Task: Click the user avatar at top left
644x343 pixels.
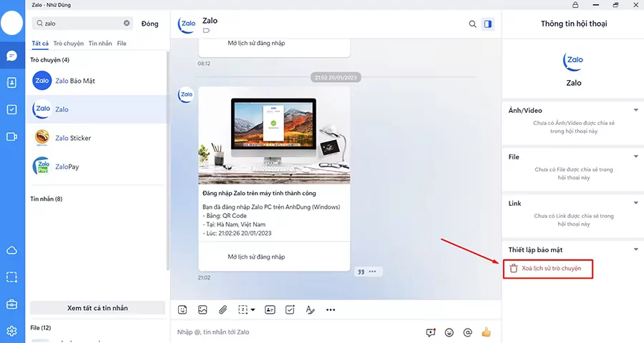Action: pos(12,24)
